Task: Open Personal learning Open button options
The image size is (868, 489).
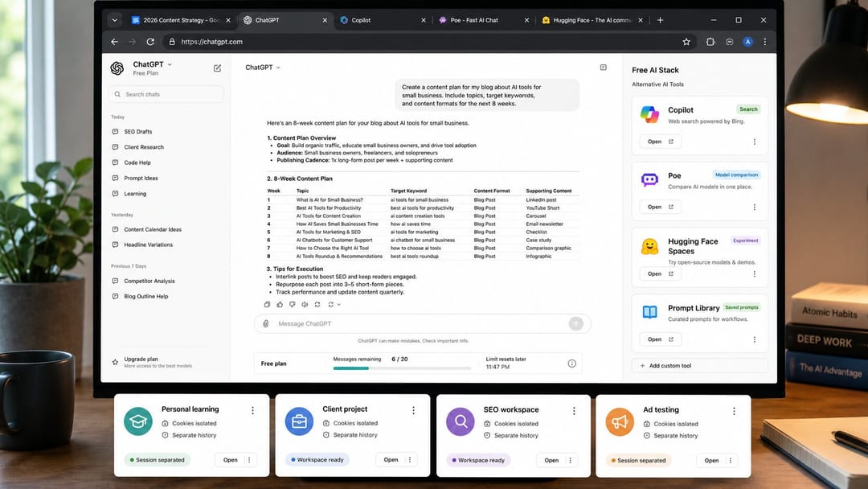Action: (x=249, y=460)
